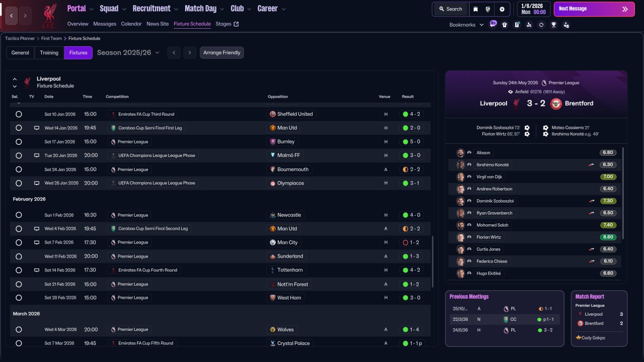The image size is (644, 362).
Task: Open Tactics Planner breadcrumb link
Action: tap(20, 38)
